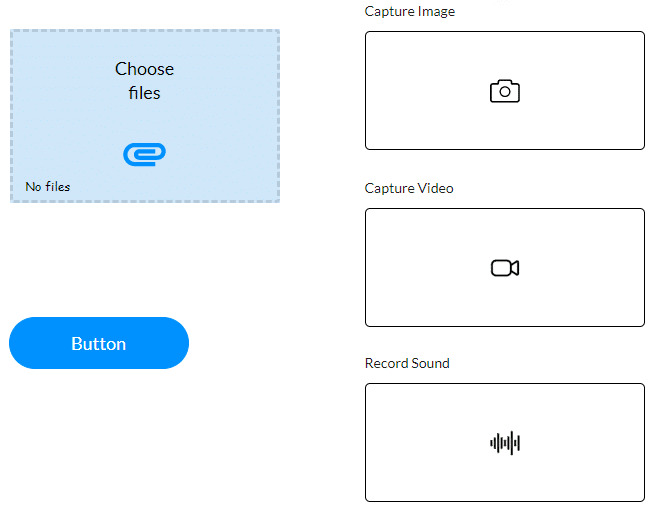
Task: Click the "Capture Video" label
Action: click(x=409, y=188)
